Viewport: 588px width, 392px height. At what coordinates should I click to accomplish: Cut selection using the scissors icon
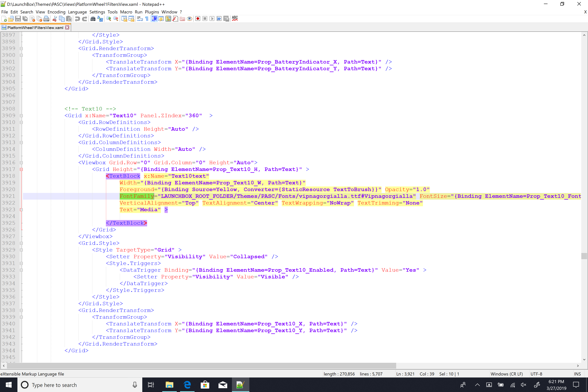coord(55,19)
